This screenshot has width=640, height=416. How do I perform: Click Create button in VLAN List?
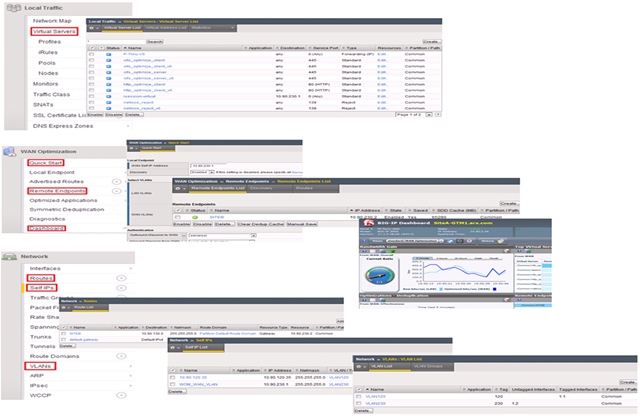(628, 383)
